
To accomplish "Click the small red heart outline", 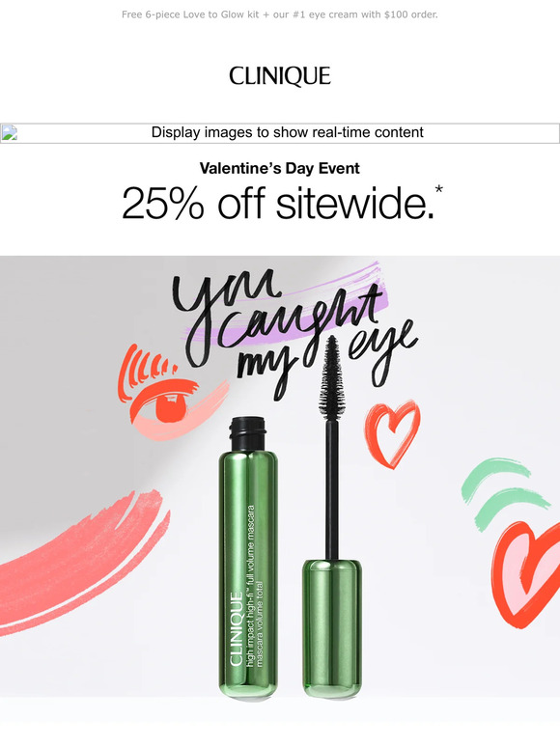I will pyautogui.click(x=392, y=433).
